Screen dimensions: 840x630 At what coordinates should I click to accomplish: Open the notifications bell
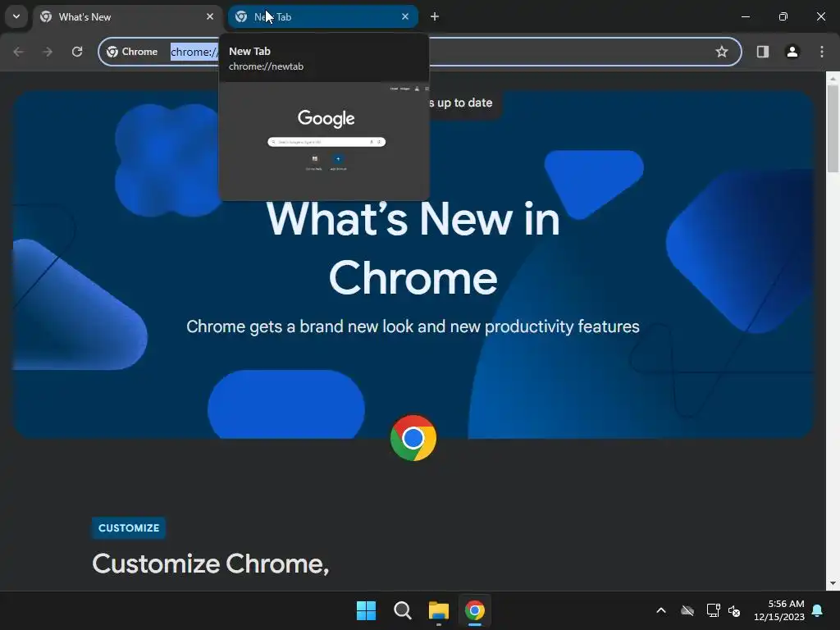coord(818,610)
